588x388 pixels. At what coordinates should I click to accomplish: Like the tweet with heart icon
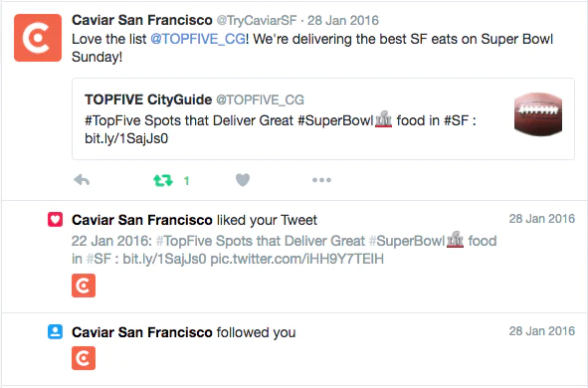(243, 180)
